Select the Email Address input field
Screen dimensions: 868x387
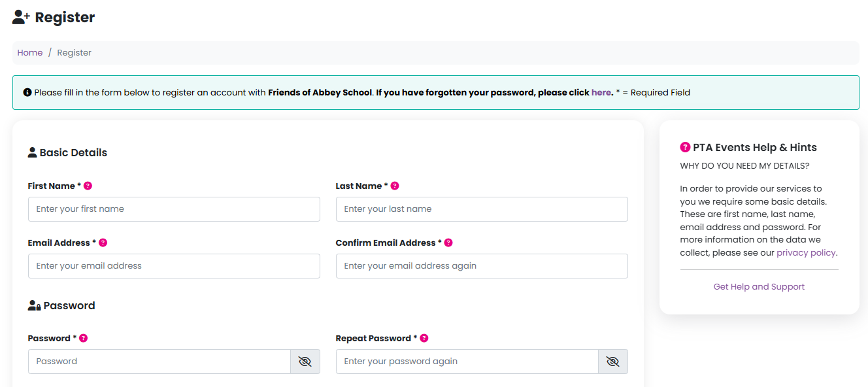click(174, 266)
